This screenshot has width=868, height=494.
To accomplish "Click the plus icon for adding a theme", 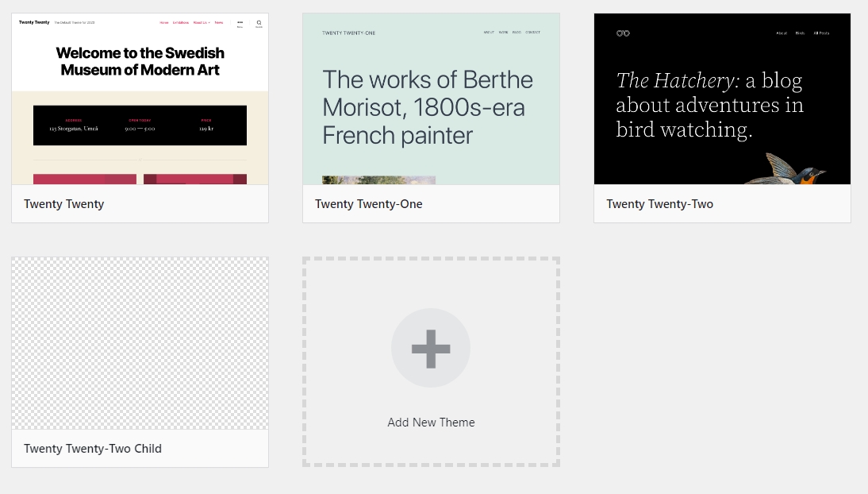I will (x=431, y=348).
